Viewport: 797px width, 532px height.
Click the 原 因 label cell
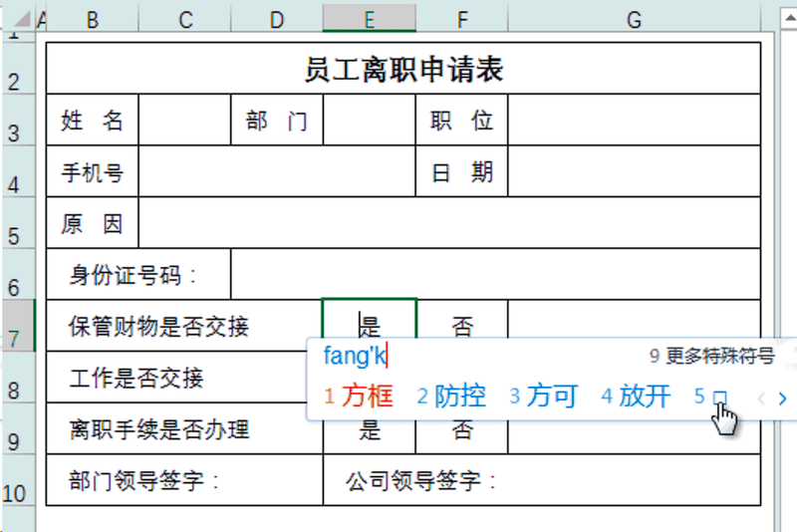tap(92, 223)
